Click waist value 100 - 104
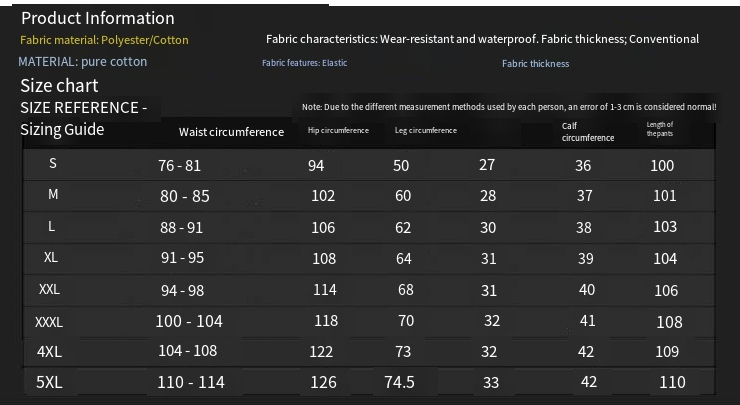The image size is (740, 405). 189,321
